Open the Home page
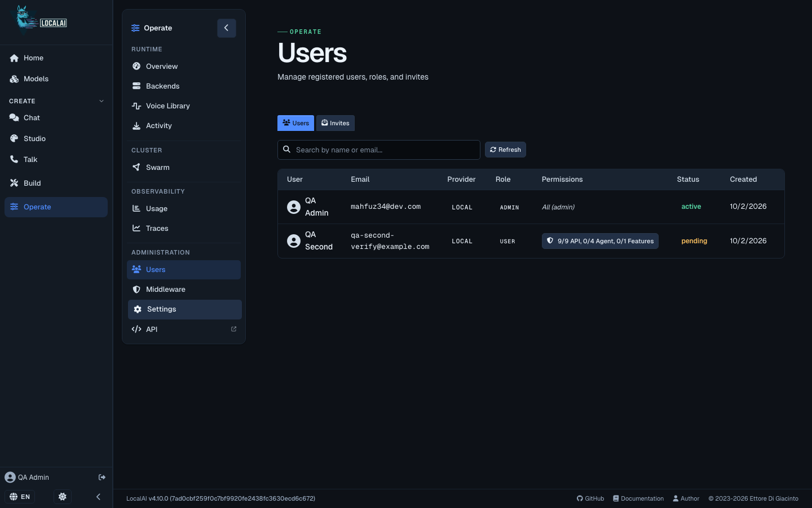The height and width of the screenshot is (508, 812). [x=56, y=58]
